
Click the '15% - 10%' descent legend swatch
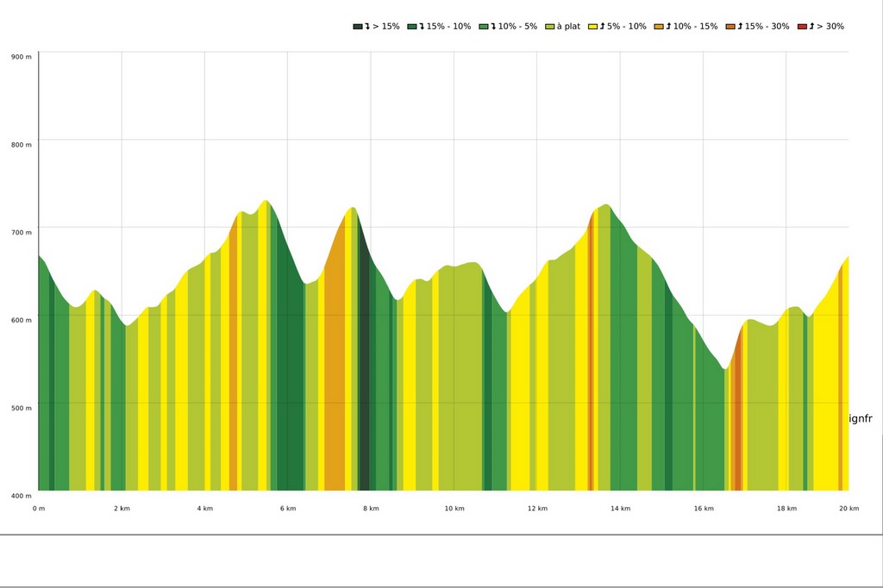pyautogui.click(x=412, y=27)
